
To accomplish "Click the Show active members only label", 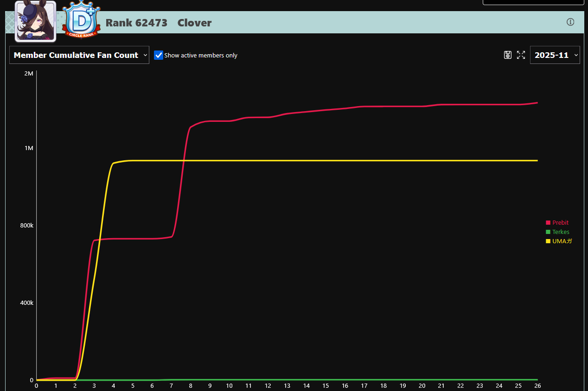I will coord(201,56).
